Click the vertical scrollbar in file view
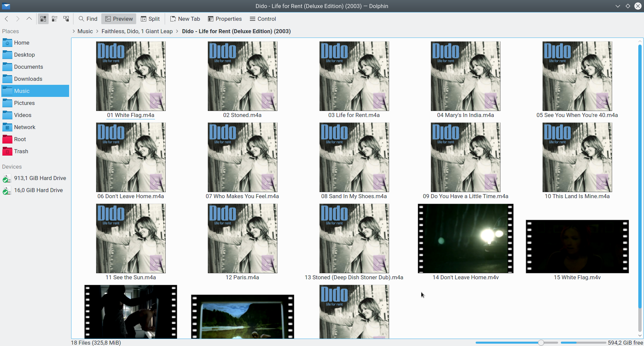The width and height of the screenshot is (644, 346). coord(640,176)
